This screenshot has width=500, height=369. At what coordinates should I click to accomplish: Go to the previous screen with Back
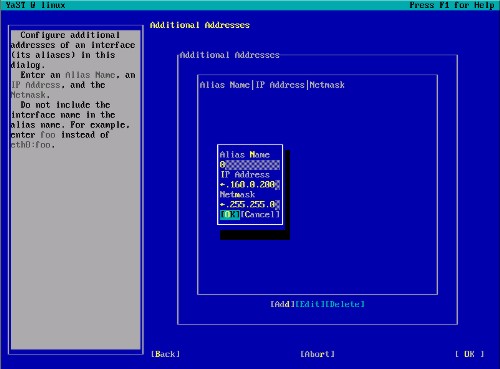tap(165, 354)
